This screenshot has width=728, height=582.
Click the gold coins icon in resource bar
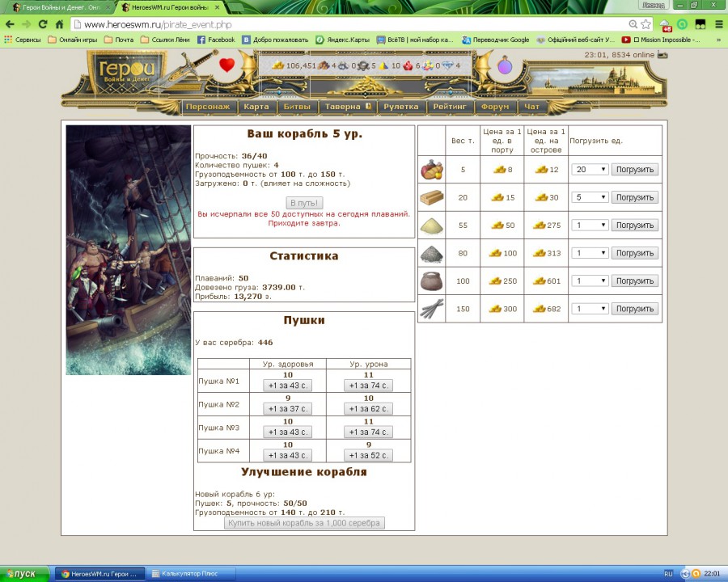click(278, 65)
